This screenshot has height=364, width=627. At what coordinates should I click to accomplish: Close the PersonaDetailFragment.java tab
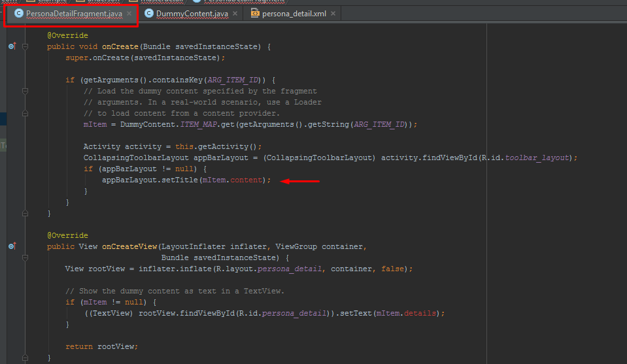[x=129, y=14]
